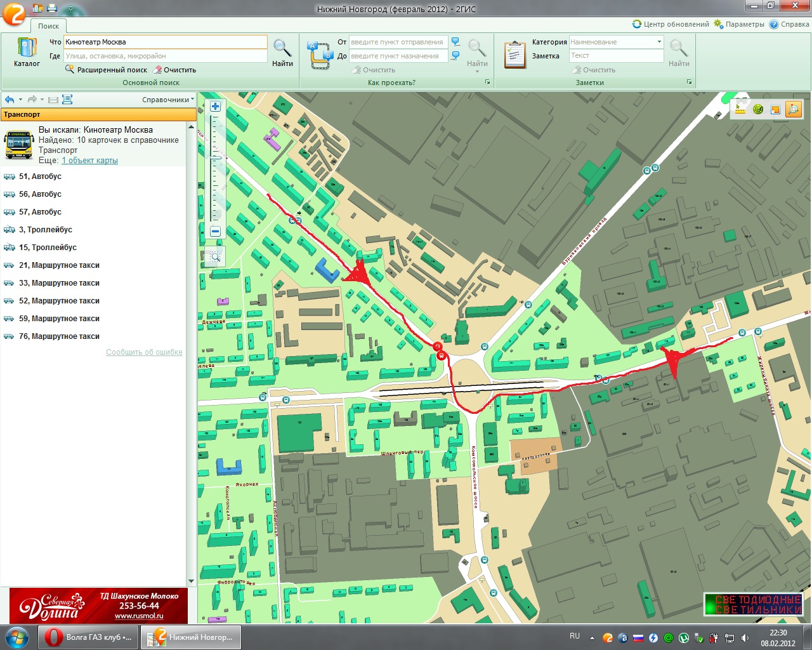Image resolution: width=812 pixels, height=650 pixels.
Task: Click the print icon in title bar
Action: click(x=52, y=8)
